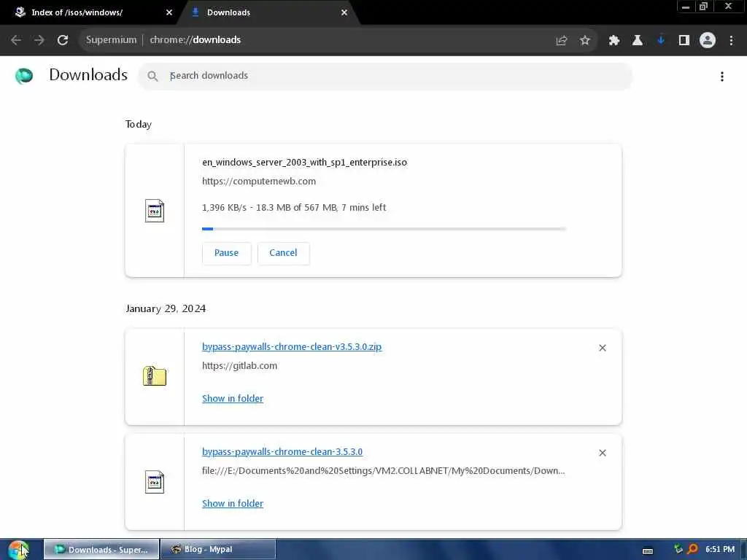The image size is (747, 560).
Task: Open browser three-dot menu
Action: click(x=731, y=41)
